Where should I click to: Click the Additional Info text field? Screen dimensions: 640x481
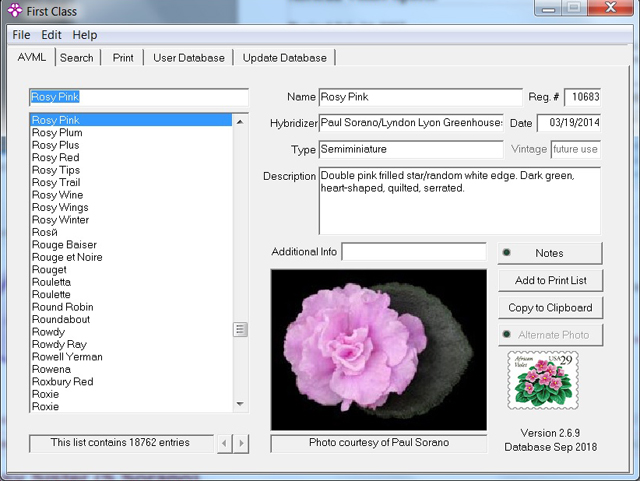414,252
